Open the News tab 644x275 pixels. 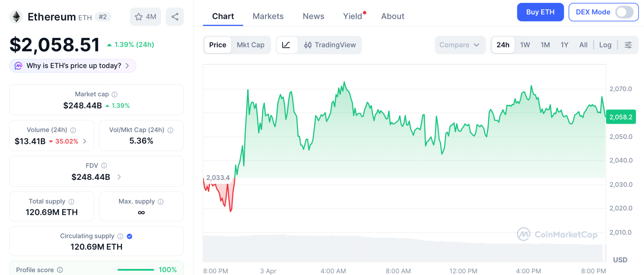point(313,16)
